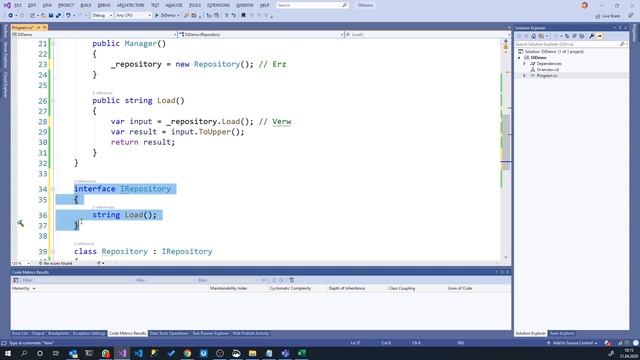Click the top Search box
This screenshot has width=640, height=360.
pyautogui.click(x=312, y=5)
